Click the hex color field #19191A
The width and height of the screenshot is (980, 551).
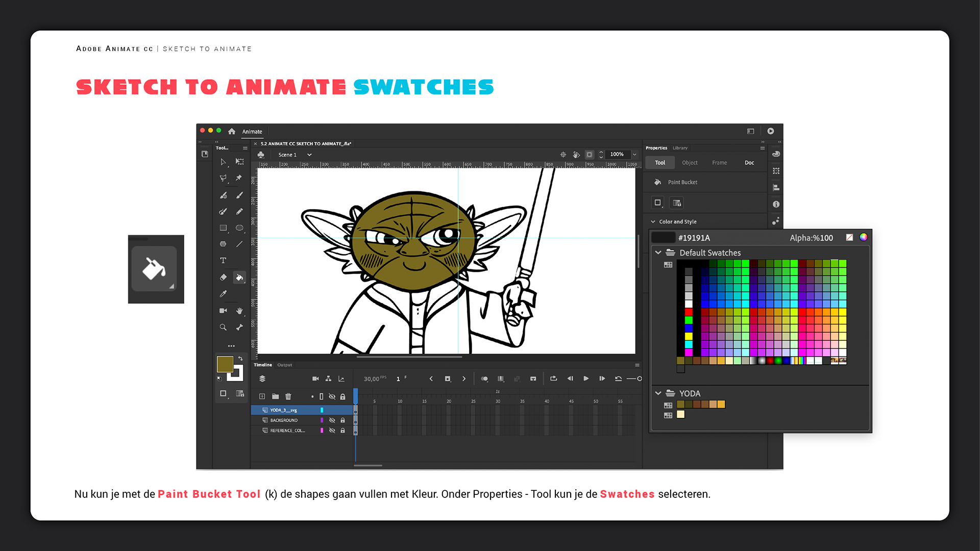click(x=694, y=238)
